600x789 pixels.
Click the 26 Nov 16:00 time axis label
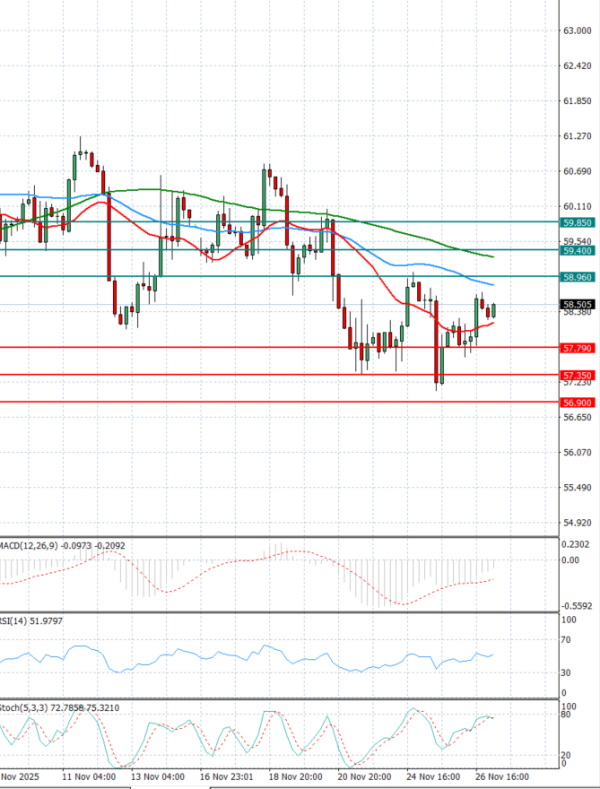(x=502, y=775)
